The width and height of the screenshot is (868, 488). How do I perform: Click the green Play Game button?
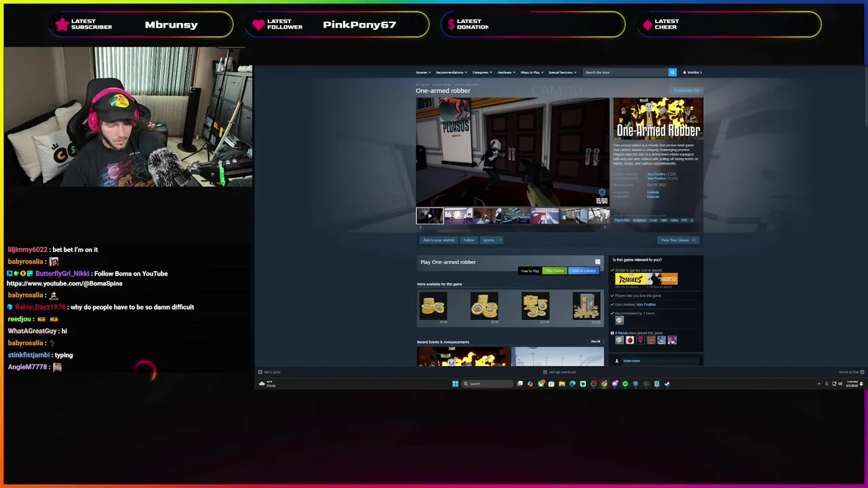555,270
